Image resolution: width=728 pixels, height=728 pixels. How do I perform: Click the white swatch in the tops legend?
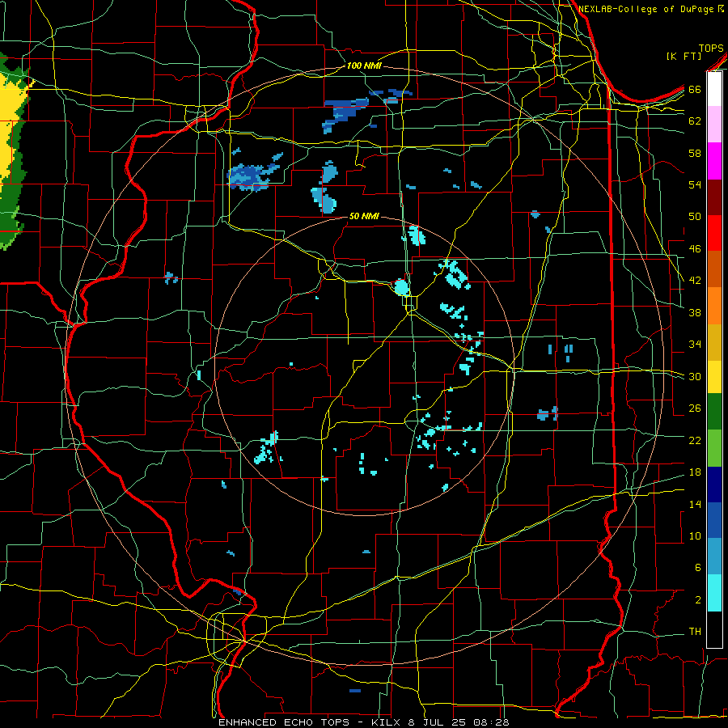pos(714,89)
